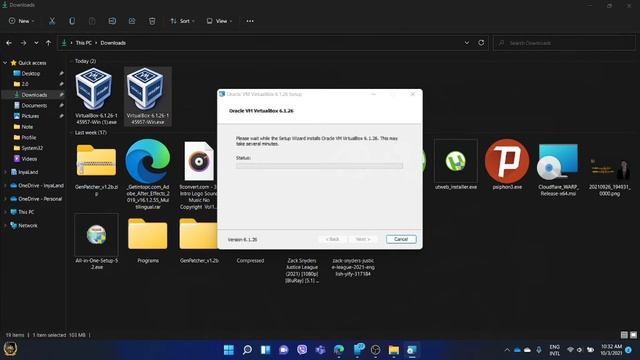The width and height of the screenshot is (640, 360).
Task: Select Downloads in navigation pane
Action: pyautogui.click(x=34, y=95)
